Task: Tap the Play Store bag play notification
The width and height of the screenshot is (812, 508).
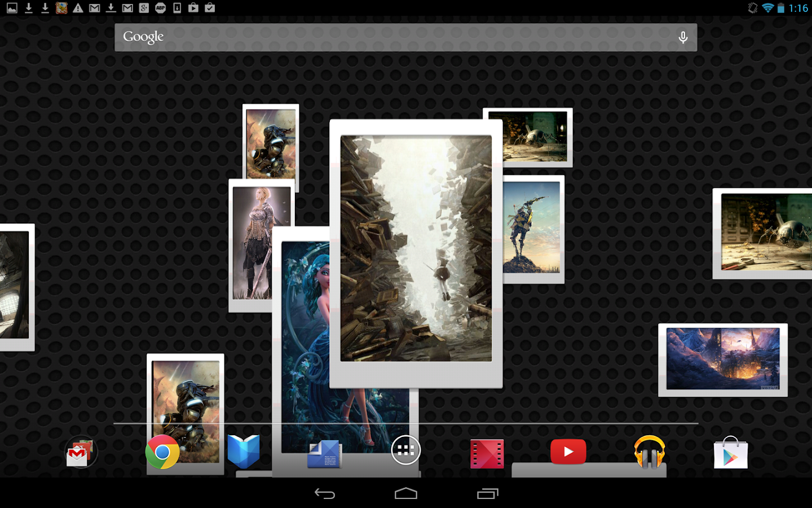Action: (193, 8)
